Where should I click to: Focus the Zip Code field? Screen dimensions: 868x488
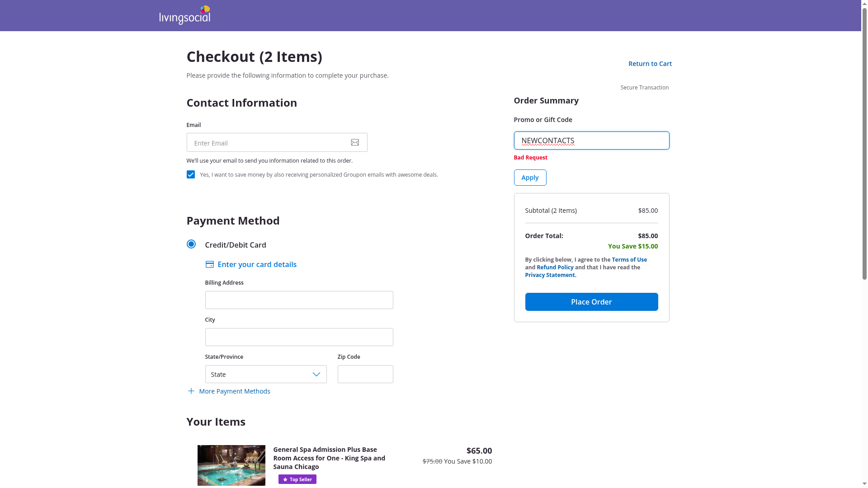point(365,374)
